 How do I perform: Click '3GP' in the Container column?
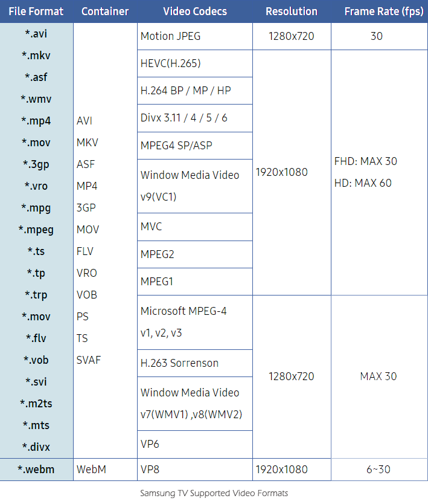tap(86, 208)
